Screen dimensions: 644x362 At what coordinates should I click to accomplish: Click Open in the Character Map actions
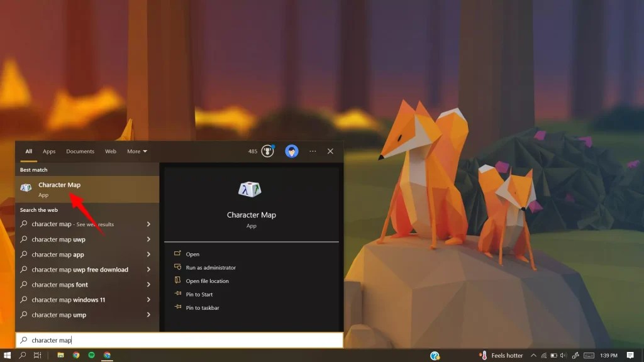(192, 254)
